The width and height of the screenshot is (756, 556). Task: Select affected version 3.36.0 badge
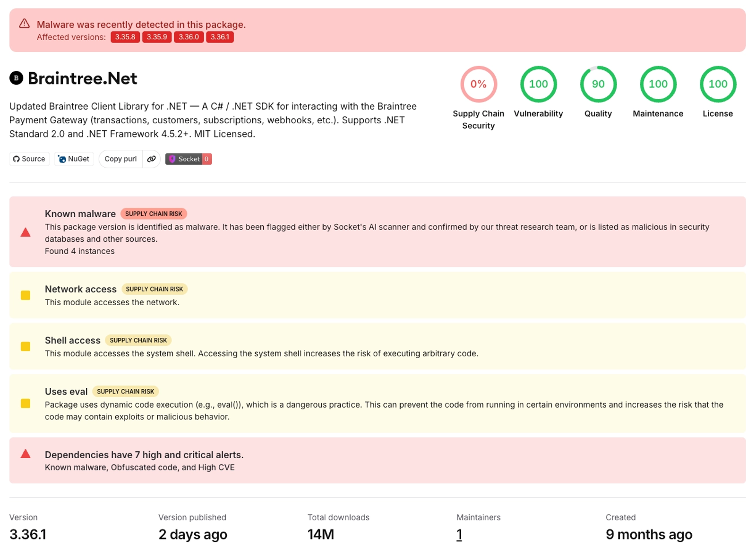(x=189, y=37)
